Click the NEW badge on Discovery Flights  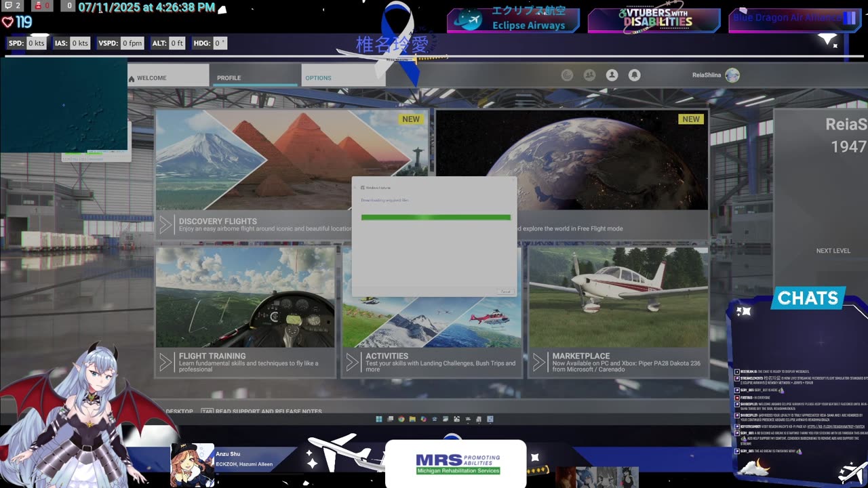[x=411, y=119]
